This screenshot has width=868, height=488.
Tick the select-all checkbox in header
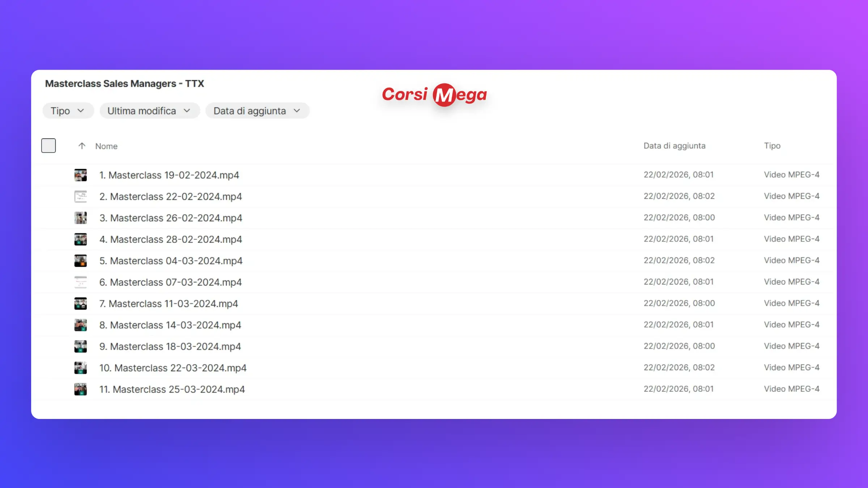(48, 146)
